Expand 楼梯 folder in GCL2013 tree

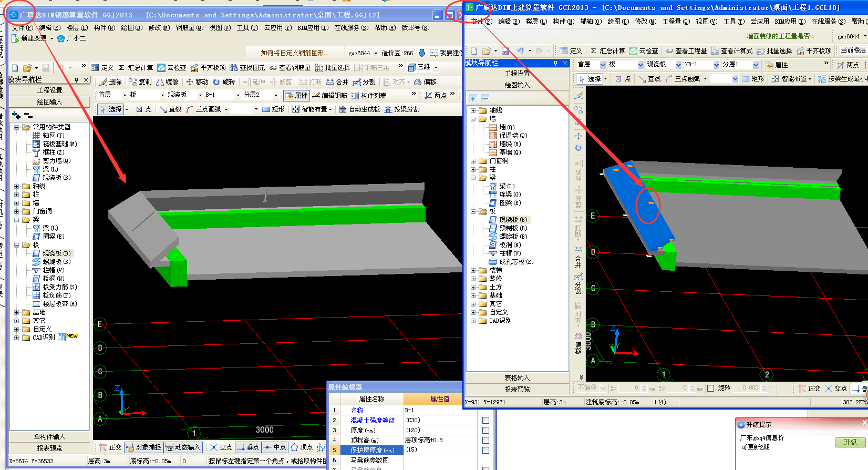pyautogui.click(x=473, y=270)
